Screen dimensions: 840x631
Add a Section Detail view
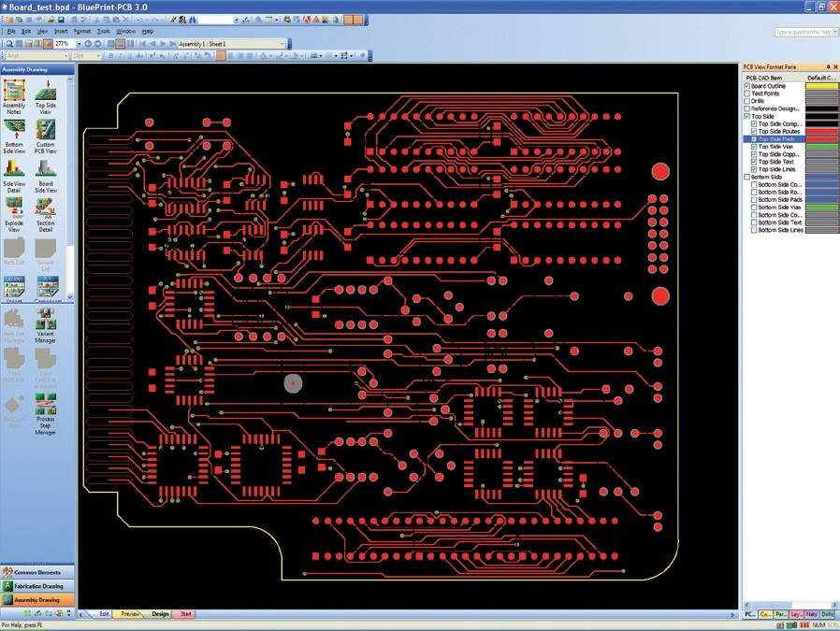coord(46,215)
